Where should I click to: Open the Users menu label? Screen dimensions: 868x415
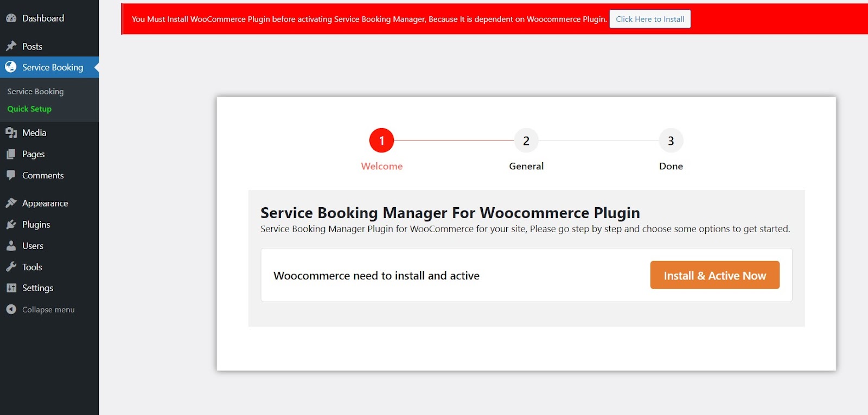tap(33, 246)
